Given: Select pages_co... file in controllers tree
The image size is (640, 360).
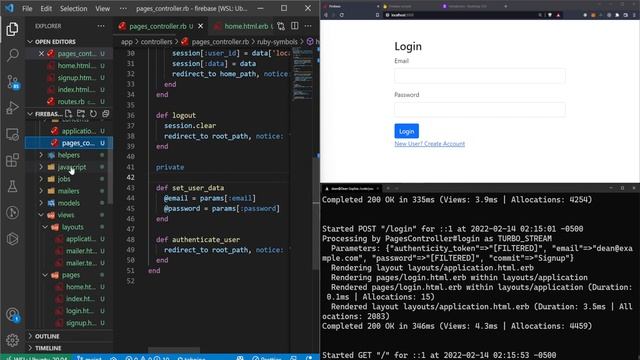Looking at the screenshot, I should (69, 143).
